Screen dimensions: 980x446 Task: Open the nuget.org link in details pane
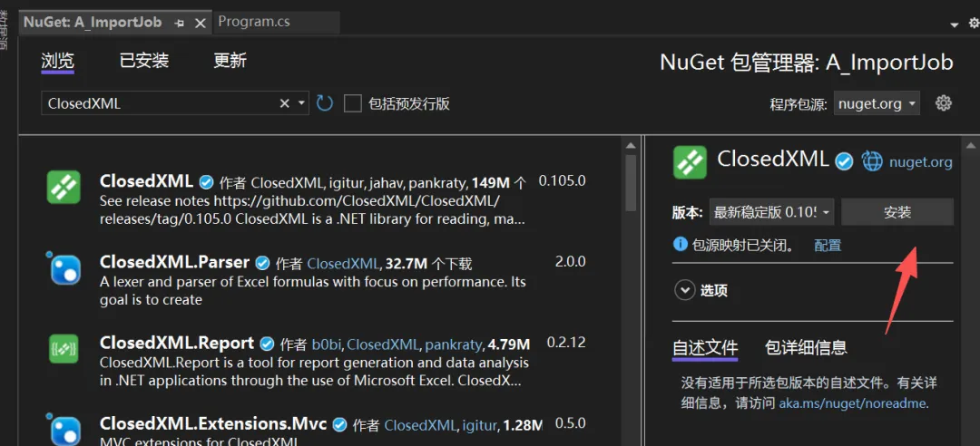(921, 162)
